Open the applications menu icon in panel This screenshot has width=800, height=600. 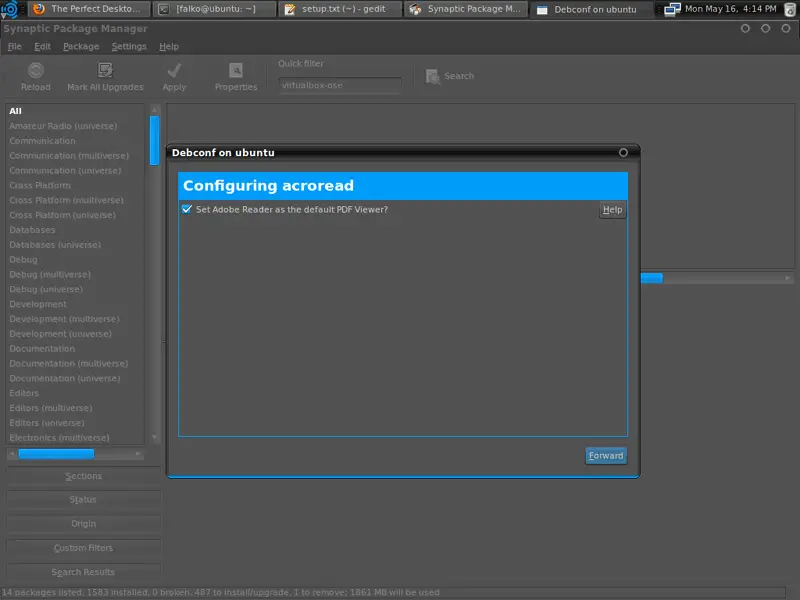point(9,9)
